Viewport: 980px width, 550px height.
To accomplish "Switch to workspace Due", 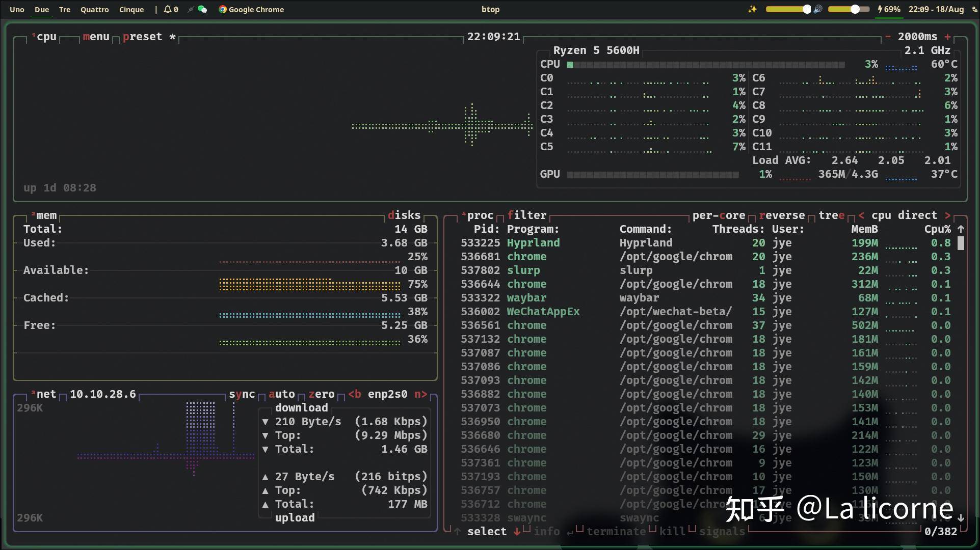I will pyautogui.click(x=42, y=9).
